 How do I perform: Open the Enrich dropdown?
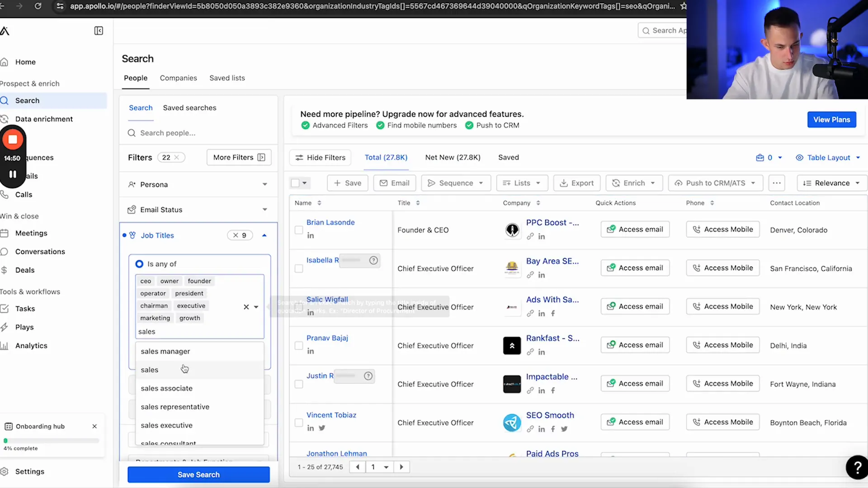click(634, 183)
